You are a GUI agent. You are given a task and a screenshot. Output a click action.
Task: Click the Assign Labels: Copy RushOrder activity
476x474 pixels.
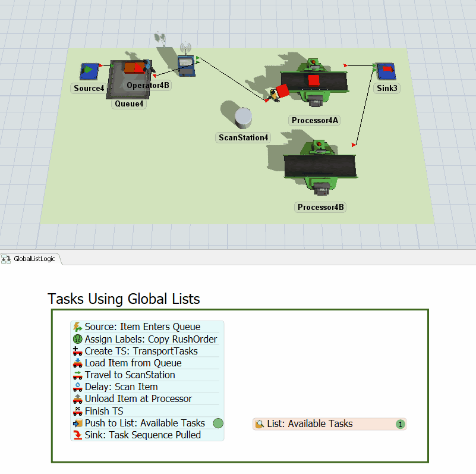tap(150, 339)
